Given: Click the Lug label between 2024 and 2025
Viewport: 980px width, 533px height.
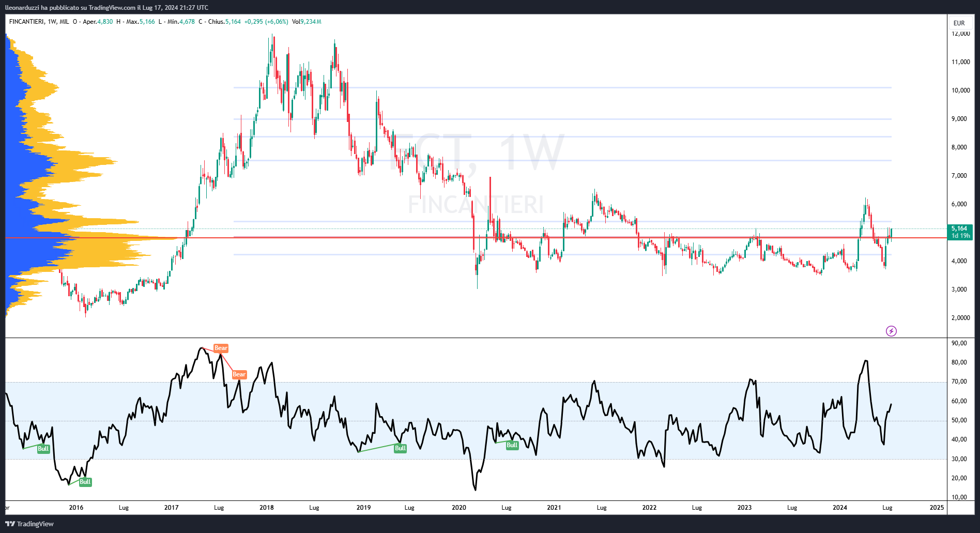Looking at the screenshot, I should pyautogui.click(x=887, y=508).
